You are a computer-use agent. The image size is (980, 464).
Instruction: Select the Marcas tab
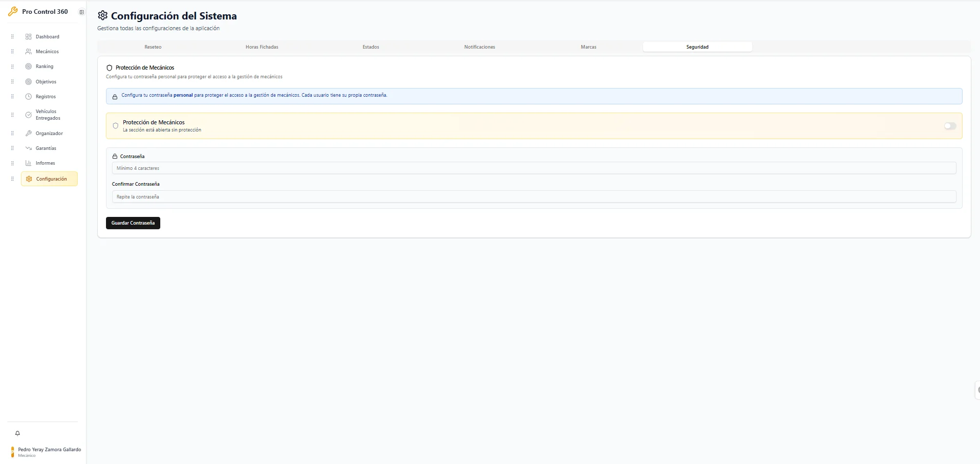[x=588, y=47]
